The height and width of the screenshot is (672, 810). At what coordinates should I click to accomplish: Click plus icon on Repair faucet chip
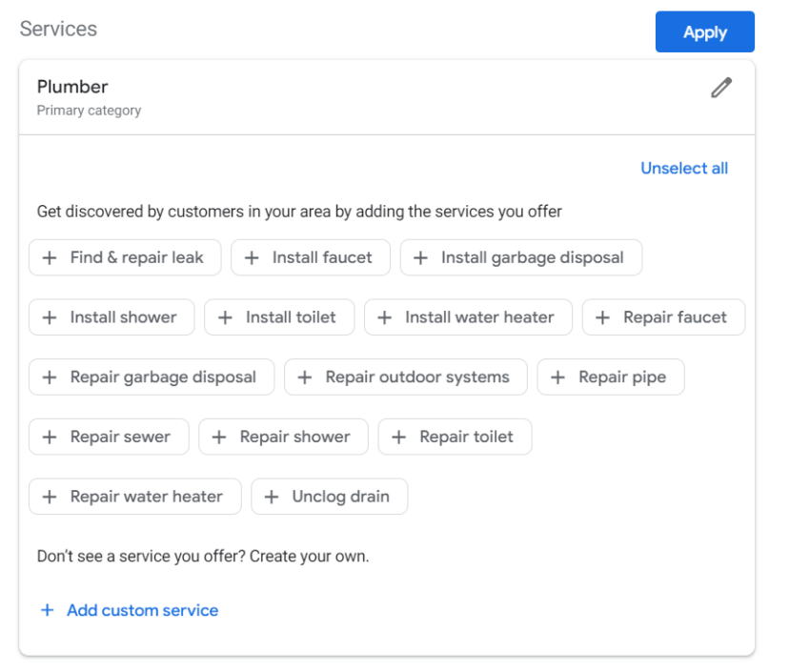[602, 317]
